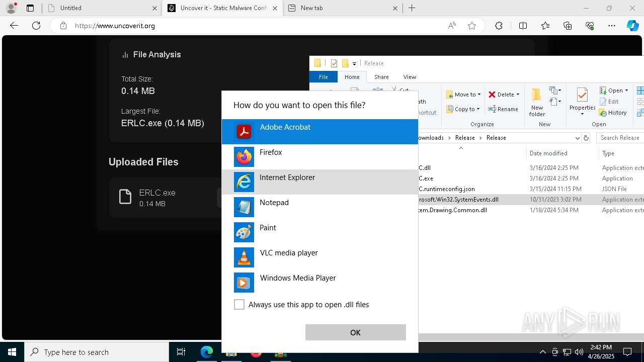Viewport: 644px width, 362px height.
Task: Expand the address bar history dropdown
Action: coord(577,138)
